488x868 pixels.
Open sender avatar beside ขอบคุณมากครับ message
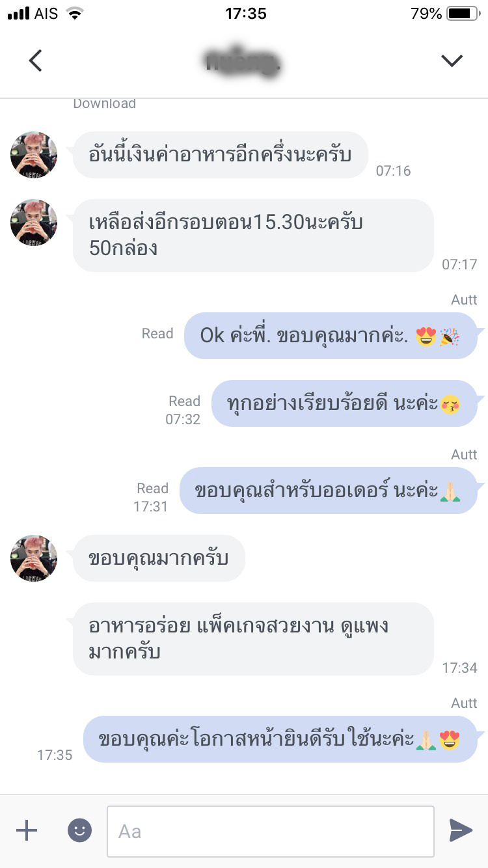[34, 558]
